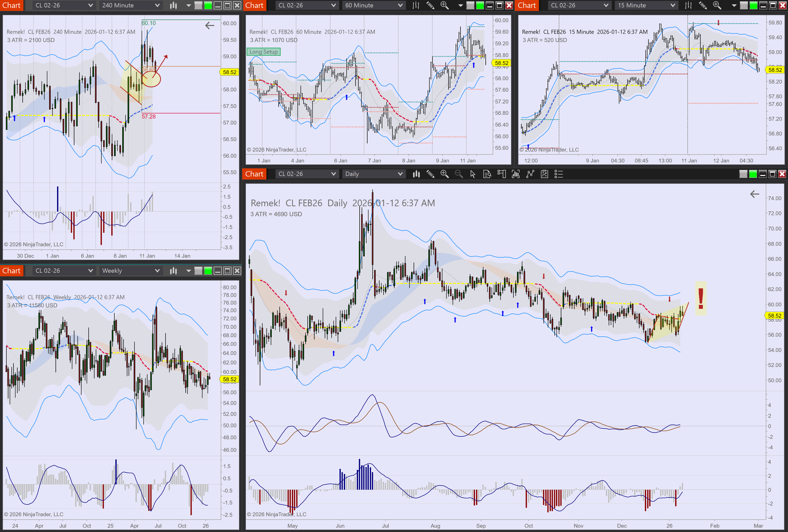This screenshot has height=532, width=788.
Task: Click zoom in magnifier on Daily chart
Action: tap(444, 174)
